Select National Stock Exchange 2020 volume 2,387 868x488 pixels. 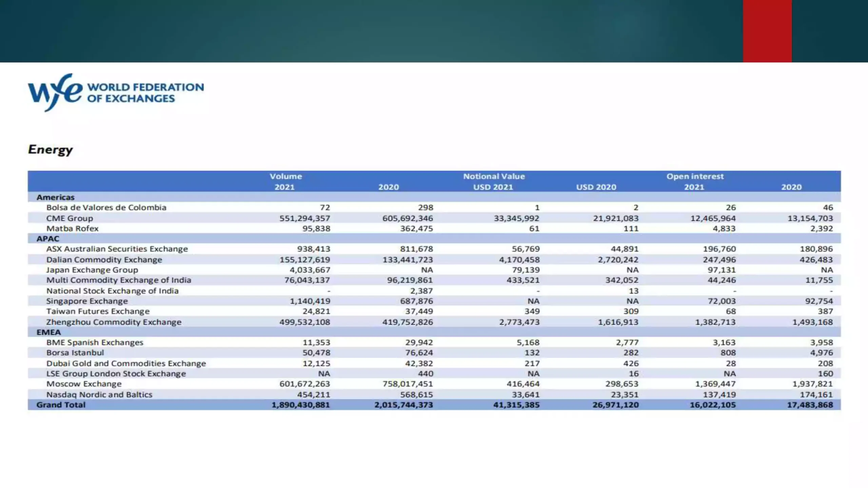[x=421, y=291]
